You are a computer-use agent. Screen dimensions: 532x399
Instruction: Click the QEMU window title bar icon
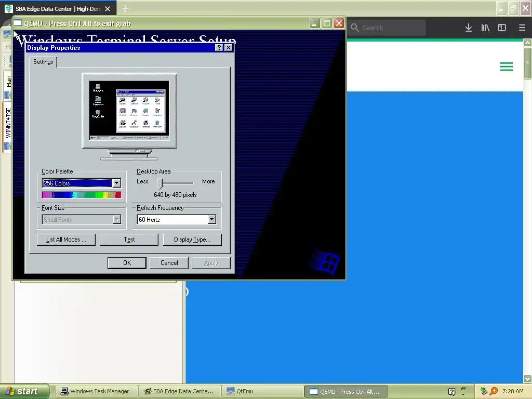click(x=18, y=23)
